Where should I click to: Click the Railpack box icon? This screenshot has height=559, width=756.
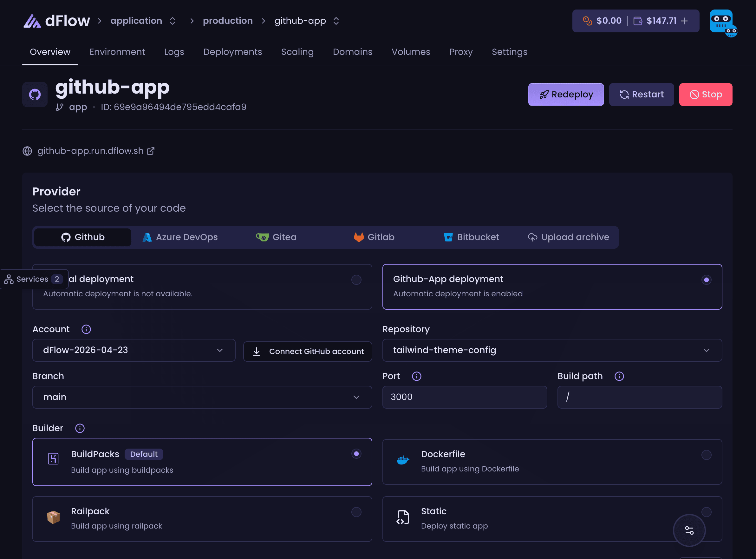pyautogui.click(x=53, y=517)
